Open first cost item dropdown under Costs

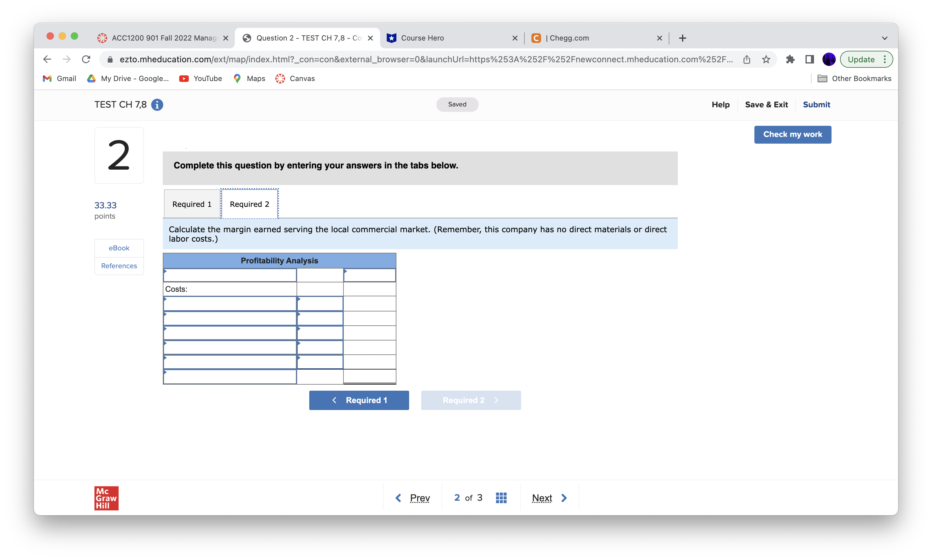[230, 304]
